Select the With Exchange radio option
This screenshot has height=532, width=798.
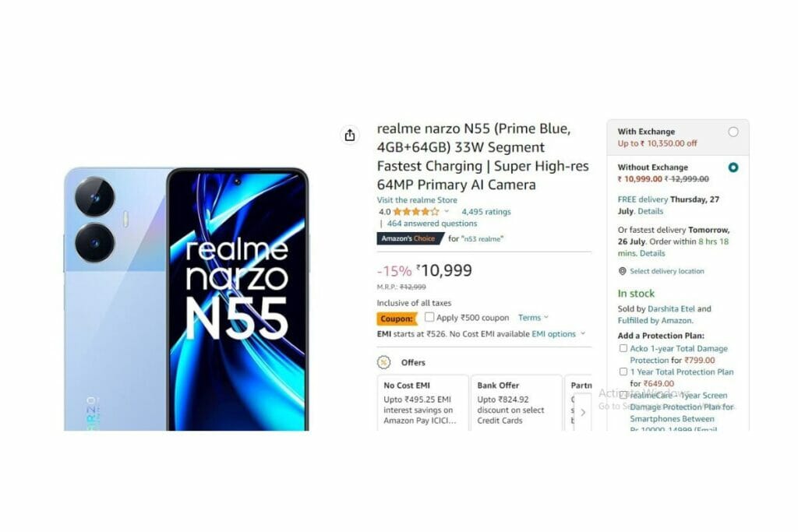733,132
